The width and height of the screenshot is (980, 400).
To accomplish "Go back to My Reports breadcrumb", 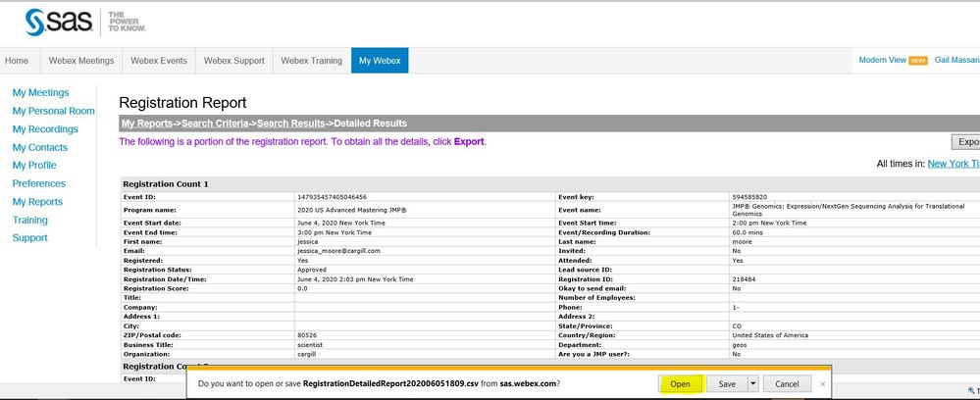I will (x=147, y=124).
